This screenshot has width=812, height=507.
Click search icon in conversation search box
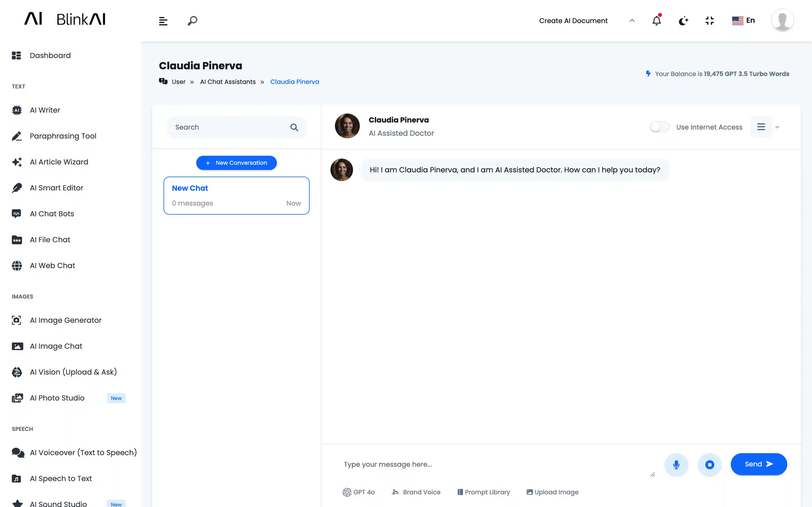pos(294,127)
